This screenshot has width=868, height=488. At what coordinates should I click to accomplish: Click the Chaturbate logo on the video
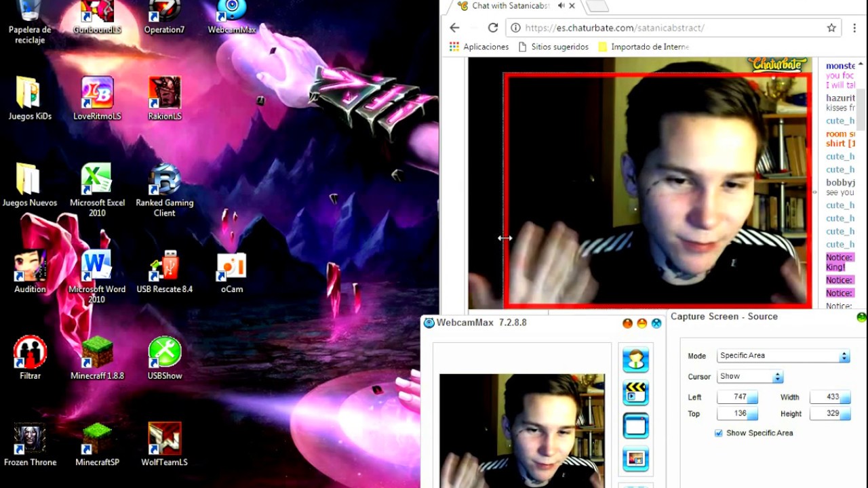778,64
